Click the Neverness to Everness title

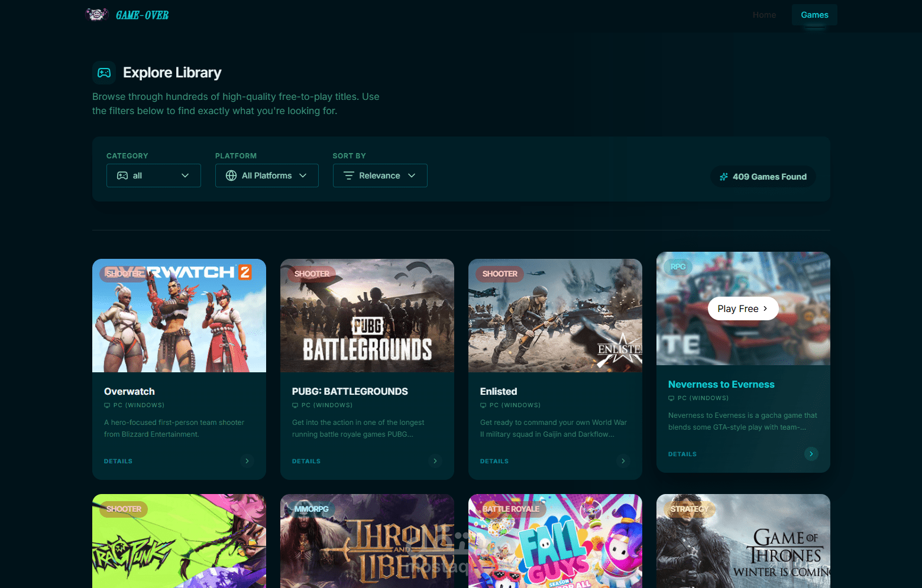(x=722, y=384)
